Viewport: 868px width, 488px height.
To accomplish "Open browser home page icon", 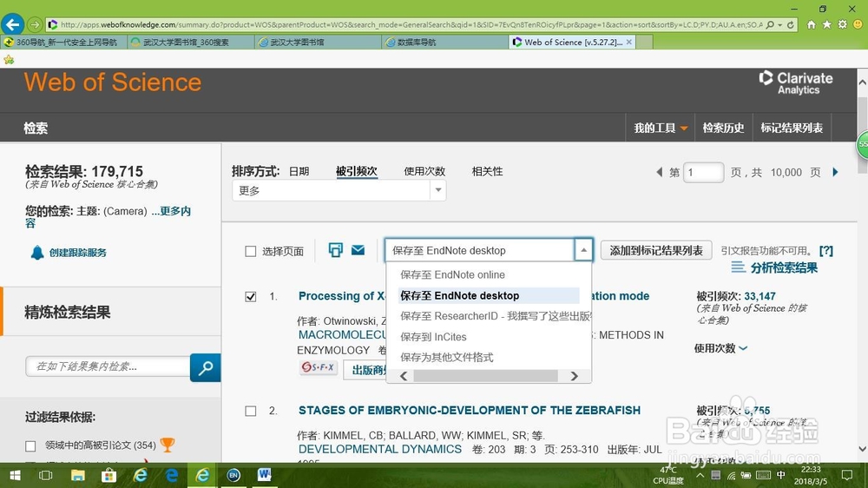I will [811, 25].
